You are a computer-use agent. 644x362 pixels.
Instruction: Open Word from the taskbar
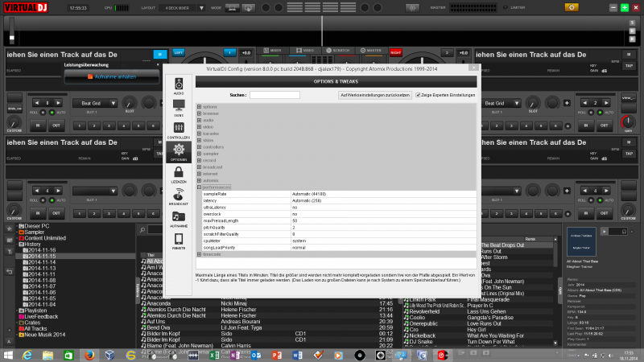coord(297,355)
